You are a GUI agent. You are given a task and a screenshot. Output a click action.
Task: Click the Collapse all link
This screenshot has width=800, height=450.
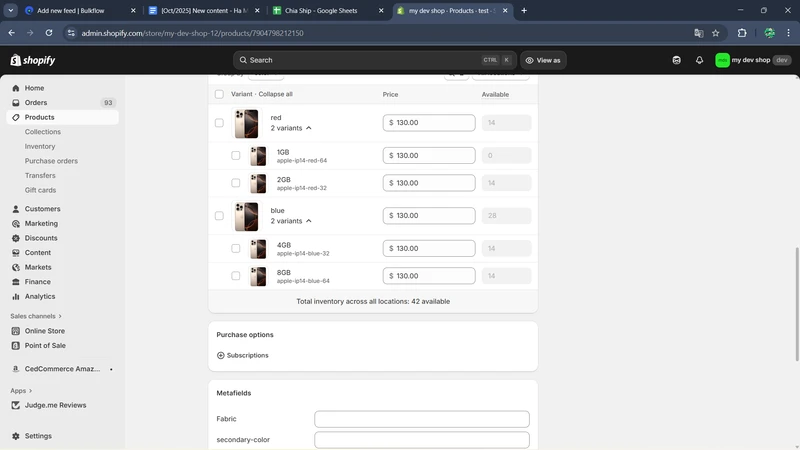point(275,94)
